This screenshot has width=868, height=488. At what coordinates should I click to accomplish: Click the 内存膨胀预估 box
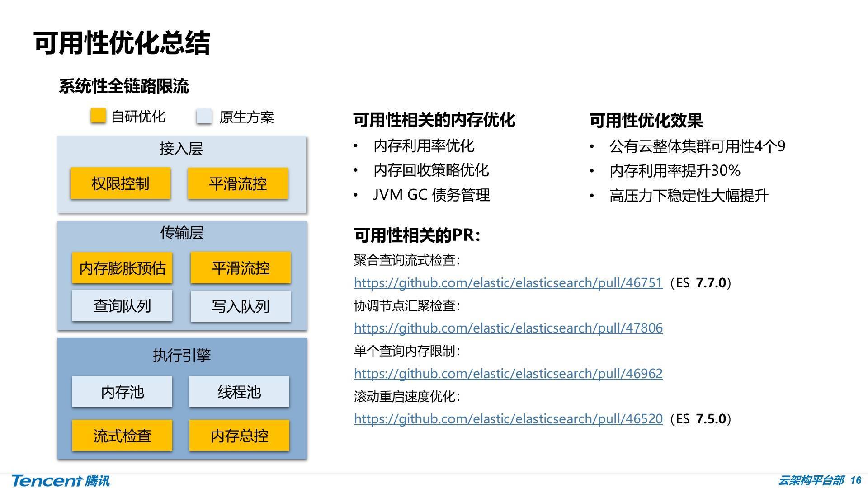point(122,268)
